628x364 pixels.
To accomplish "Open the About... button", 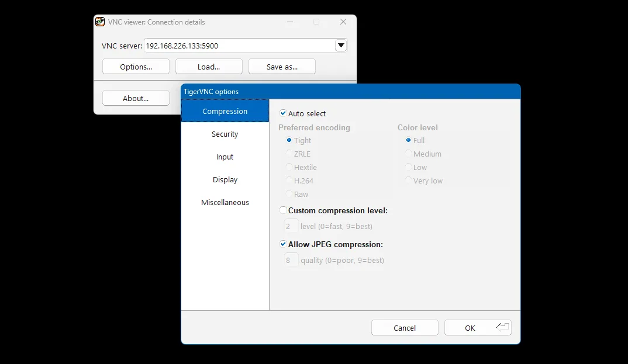I will tap(136, 98).
